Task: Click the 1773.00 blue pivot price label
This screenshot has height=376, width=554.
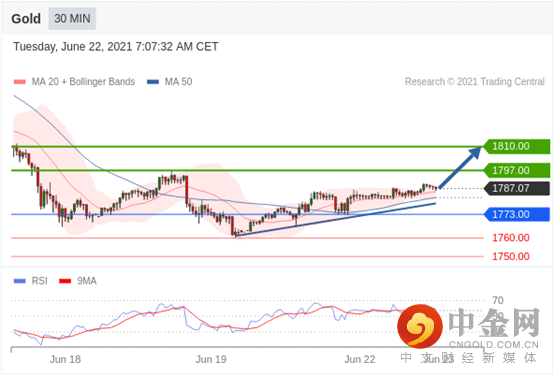Action: point(516,215)
